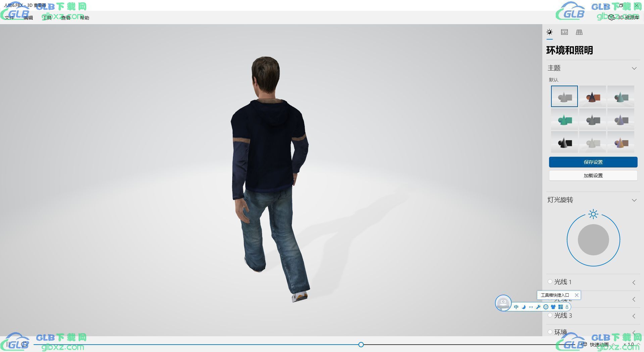Click the penguin avatar of the input method bar
The width and height of the screenshot is (644, 352).
503,303
